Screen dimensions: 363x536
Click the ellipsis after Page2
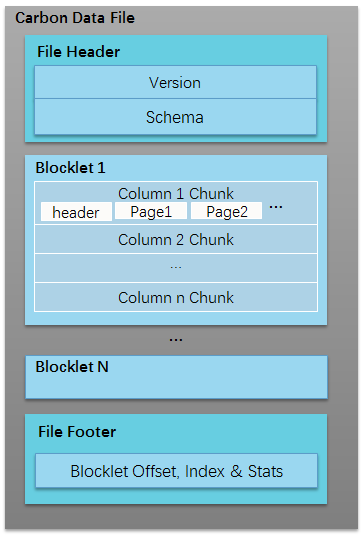tap(276, 207)
